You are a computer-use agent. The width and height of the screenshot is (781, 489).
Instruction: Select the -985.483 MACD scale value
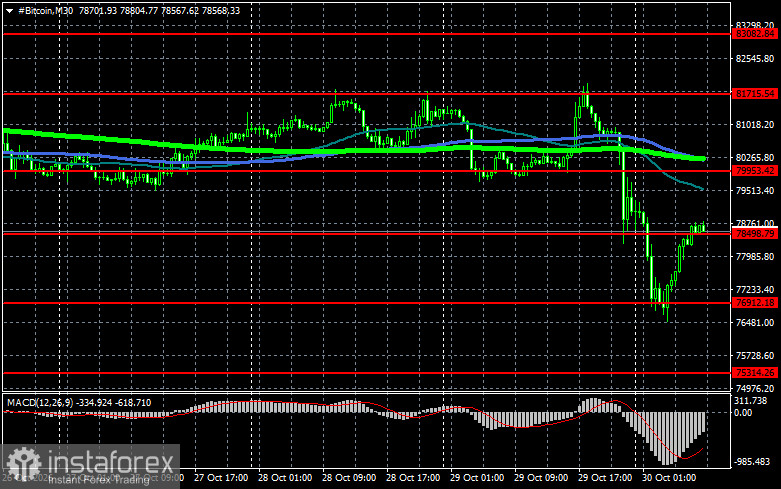point(752,462)
